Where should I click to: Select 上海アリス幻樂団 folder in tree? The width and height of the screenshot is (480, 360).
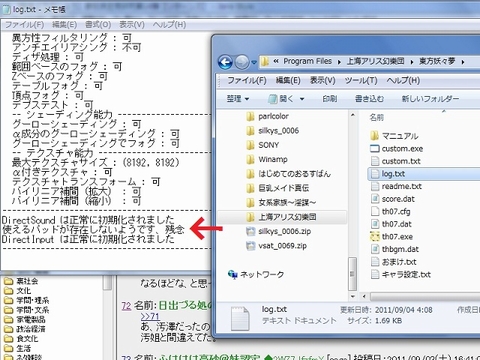pyautogui.click(x=281, y=217)
